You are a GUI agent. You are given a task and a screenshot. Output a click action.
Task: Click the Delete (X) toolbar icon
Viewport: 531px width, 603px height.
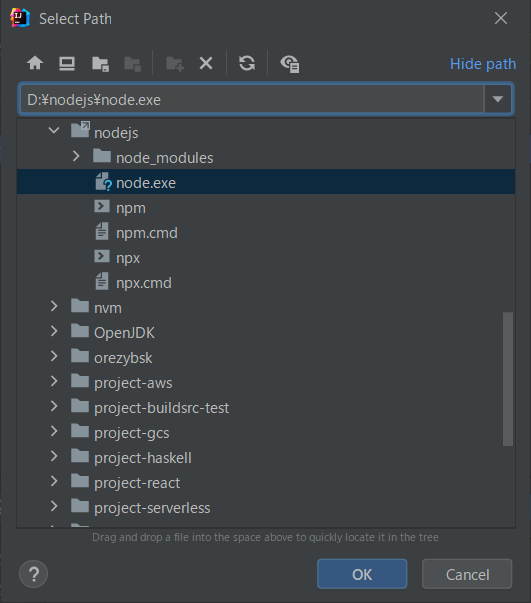(206, 63)
